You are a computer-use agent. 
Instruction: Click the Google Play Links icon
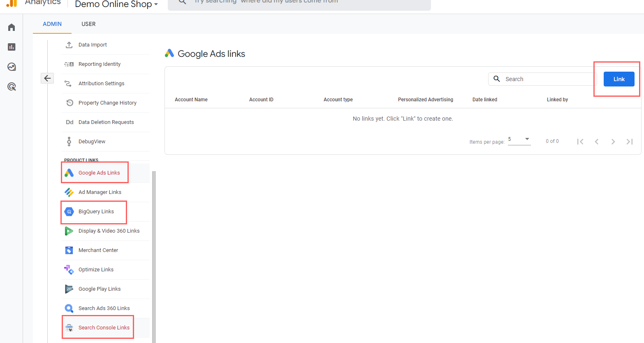tap(69, 289)
